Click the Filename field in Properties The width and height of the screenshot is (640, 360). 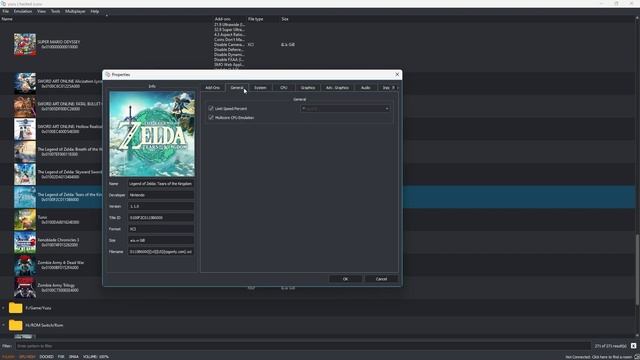point(161,252)
